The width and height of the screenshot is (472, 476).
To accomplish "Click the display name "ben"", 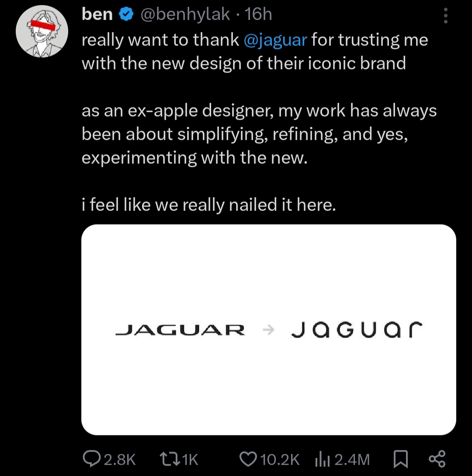I will click(97, 15).
